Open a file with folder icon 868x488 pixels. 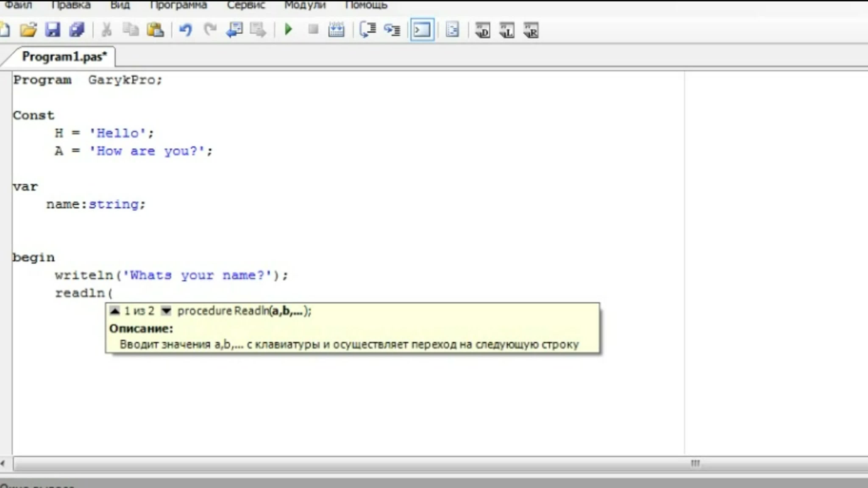coord(28,30)
